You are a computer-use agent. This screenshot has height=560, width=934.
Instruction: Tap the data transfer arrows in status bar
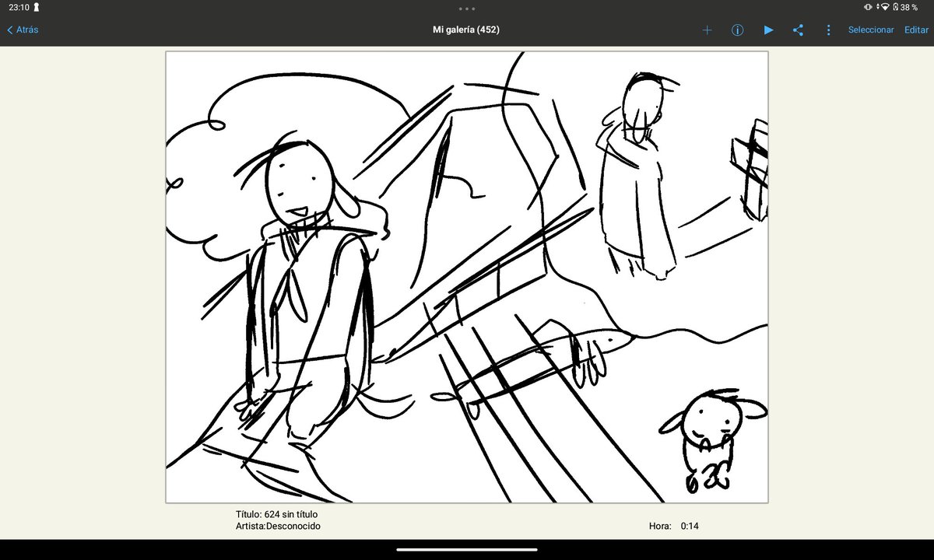[x=878, y=7]
